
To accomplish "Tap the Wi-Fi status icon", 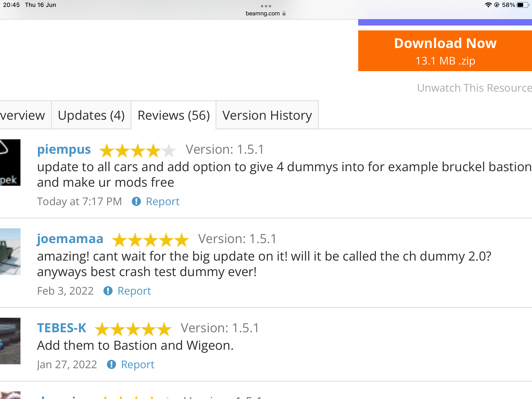I will point(488,5).
